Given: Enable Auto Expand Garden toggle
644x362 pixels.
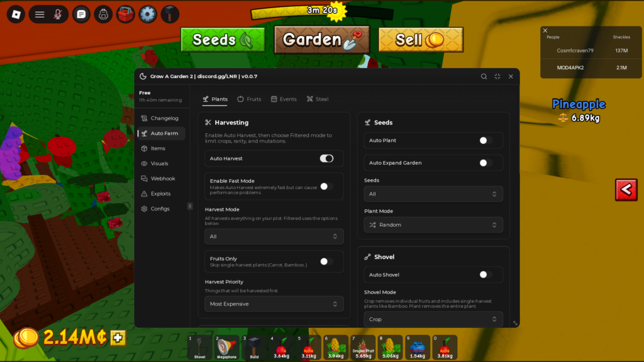Looking at the screenshot, I should pyautogui.click(x=486, y=163).
